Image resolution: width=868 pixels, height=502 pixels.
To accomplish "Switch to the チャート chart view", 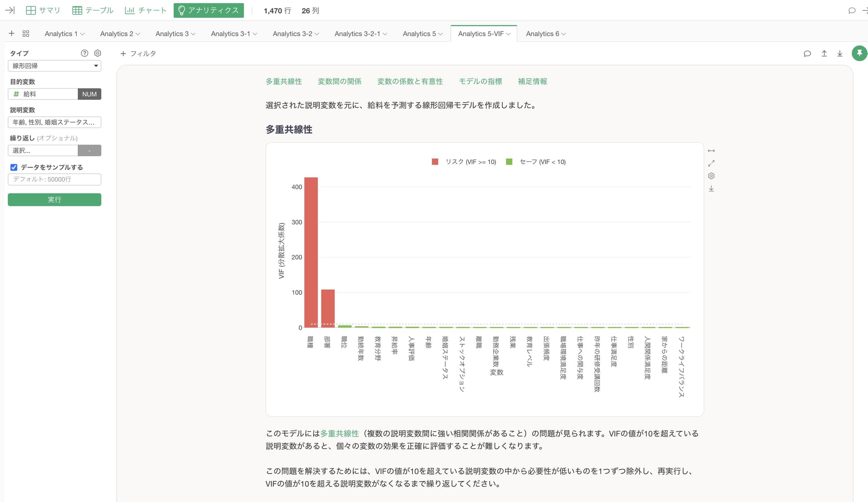I will coord(146,10).
